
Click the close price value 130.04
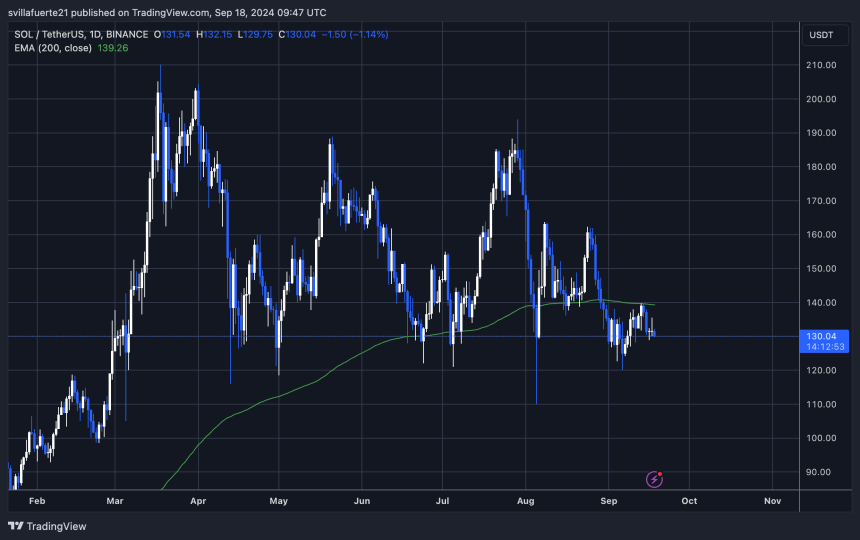pos(301,35)
